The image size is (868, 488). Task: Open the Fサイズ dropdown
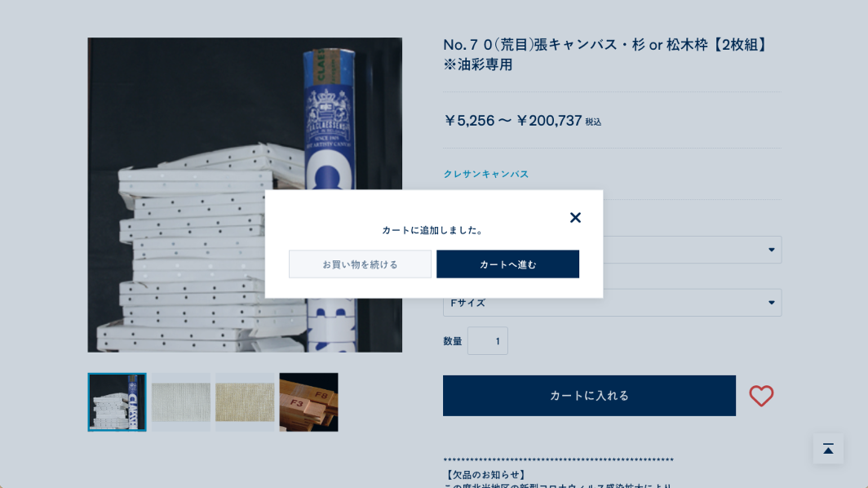pos(612,303)
